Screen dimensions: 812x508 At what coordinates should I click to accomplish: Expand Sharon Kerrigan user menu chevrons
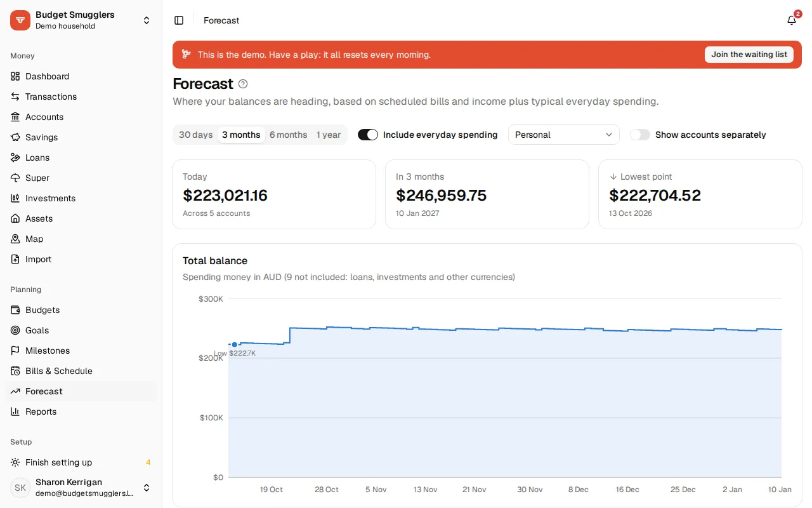tap(147, 488)
